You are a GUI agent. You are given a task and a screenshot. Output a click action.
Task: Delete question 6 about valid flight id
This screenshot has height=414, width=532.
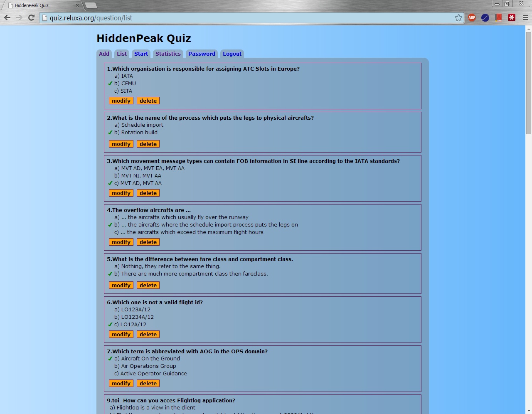coord(148,334)
